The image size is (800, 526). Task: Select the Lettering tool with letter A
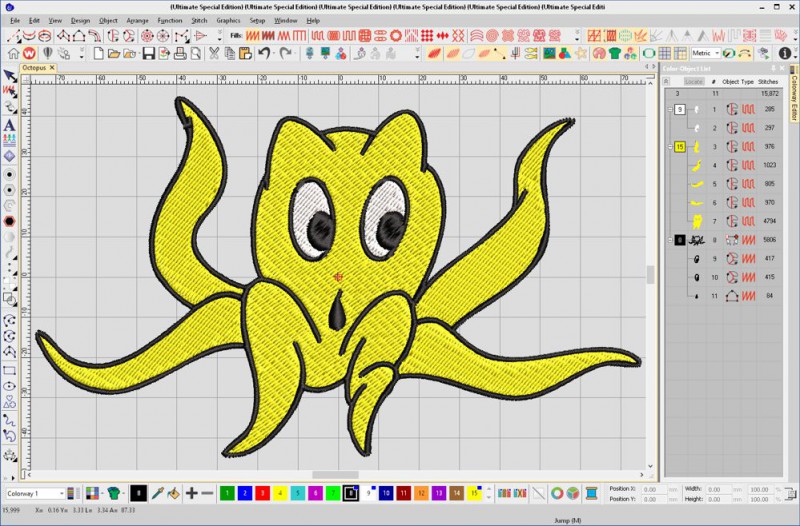pyautogui.click(x=9, y=125)
